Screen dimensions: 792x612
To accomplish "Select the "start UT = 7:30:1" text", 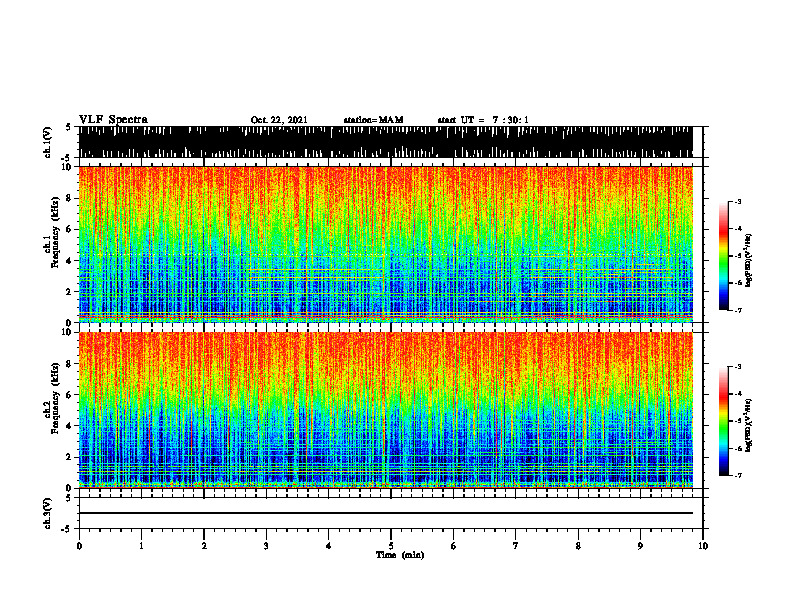I will [483, 120].
